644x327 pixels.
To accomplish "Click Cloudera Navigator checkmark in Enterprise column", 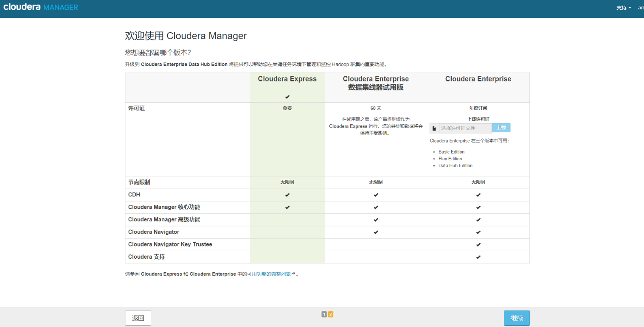I will coord(478,232).
